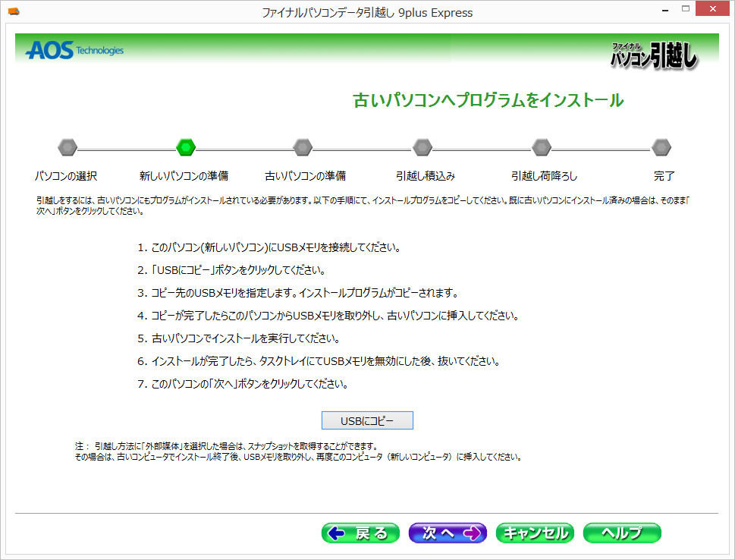This screenshot has height=560, width=735.
Task: Click the パソコンの選択 step hexagon
Action: (67, 147)
